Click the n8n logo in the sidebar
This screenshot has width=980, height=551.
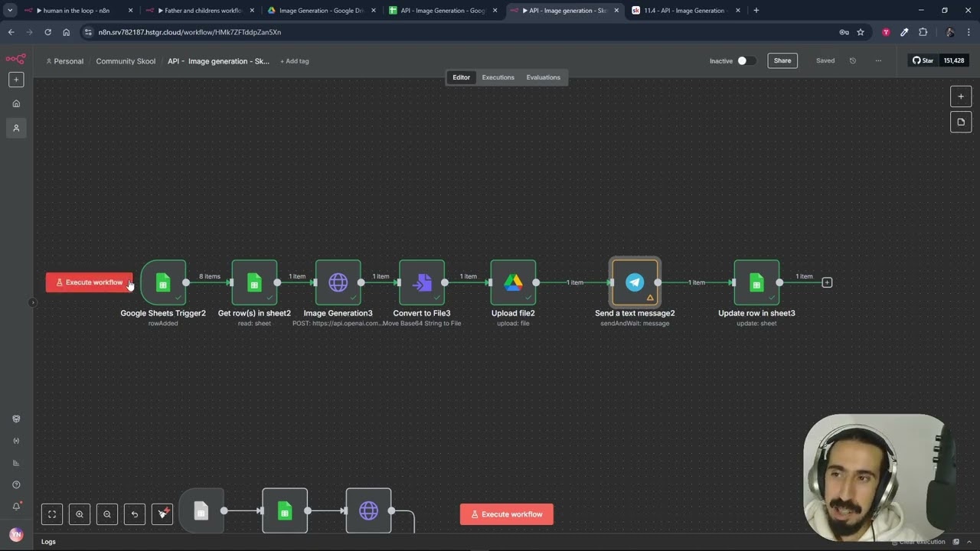[x=16, y=59]
